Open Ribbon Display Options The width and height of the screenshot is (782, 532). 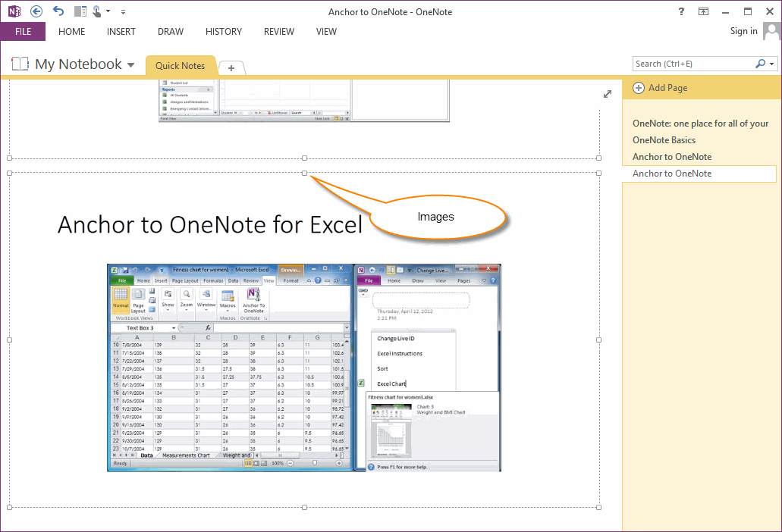[703, 11]
